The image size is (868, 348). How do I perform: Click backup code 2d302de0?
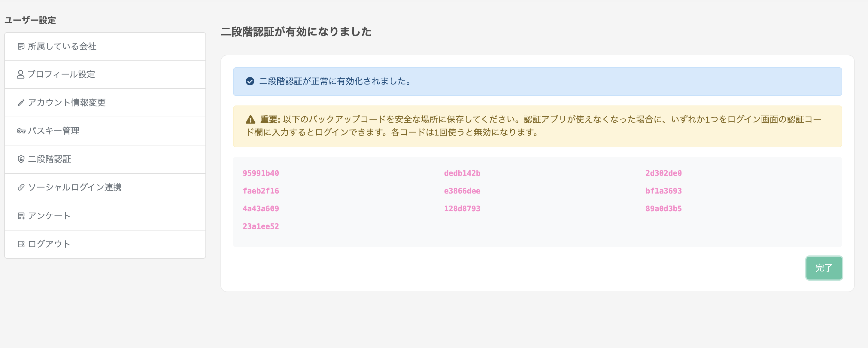pyautogui.click(x=663, y=173)
